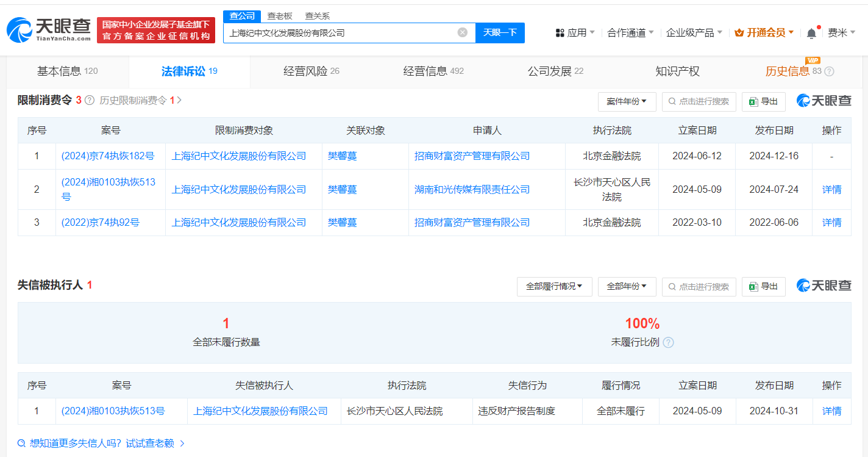Open the 基本信息 tab
The height and width of the screenshot is (457, 868).
click(68, 71)
